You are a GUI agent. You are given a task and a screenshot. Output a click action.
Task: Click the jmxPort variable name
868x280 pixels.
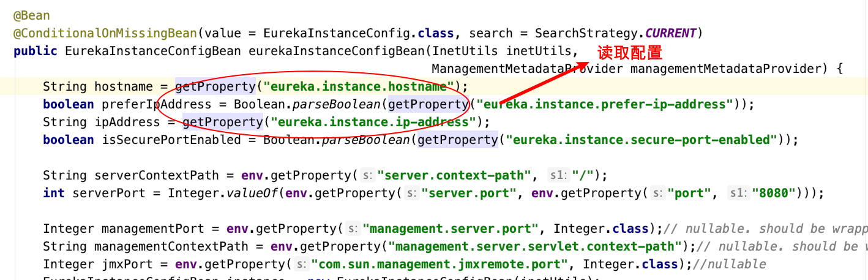pos(127,264)
